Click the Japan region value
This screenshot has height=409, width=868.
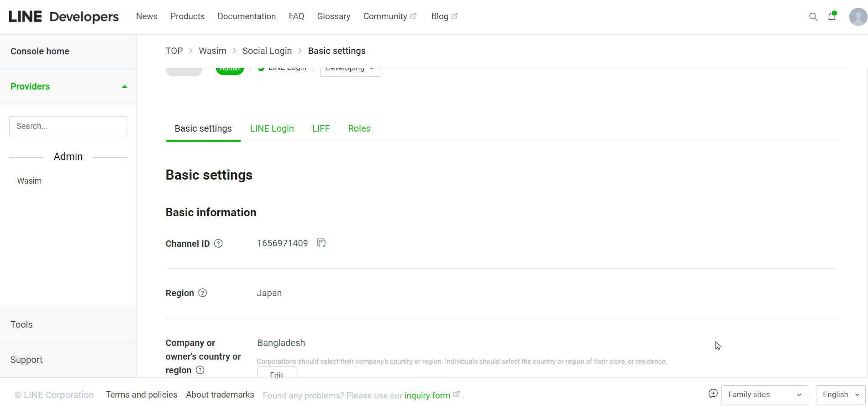point(269,293)
